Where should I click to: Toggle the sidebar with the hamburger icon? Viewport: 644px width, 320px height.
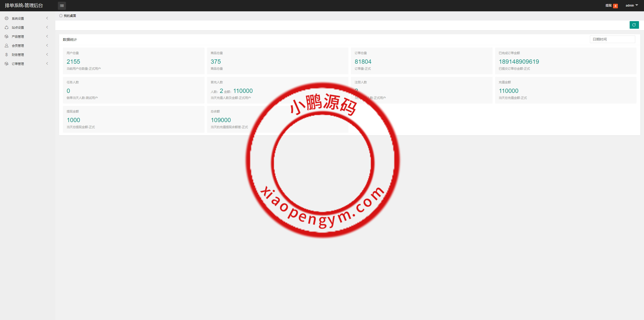point(62,6)
